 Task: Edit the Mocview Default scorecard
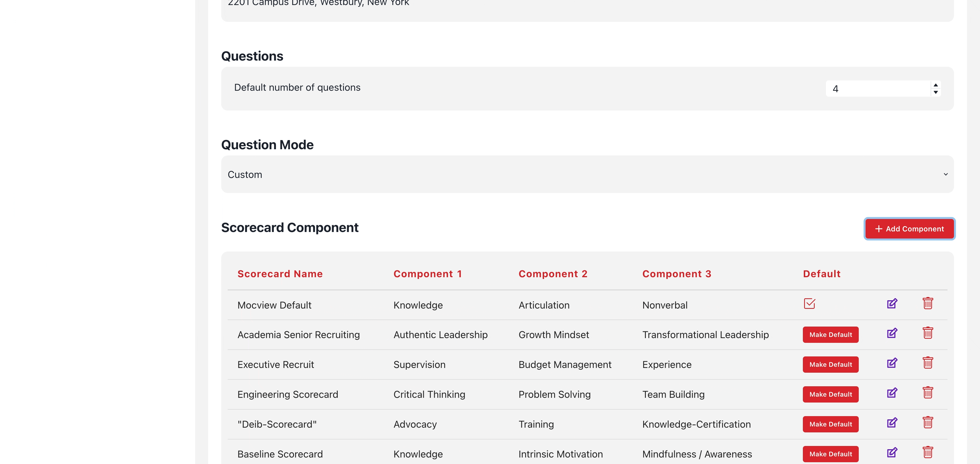pyautogui.click(x=892, y=304)
